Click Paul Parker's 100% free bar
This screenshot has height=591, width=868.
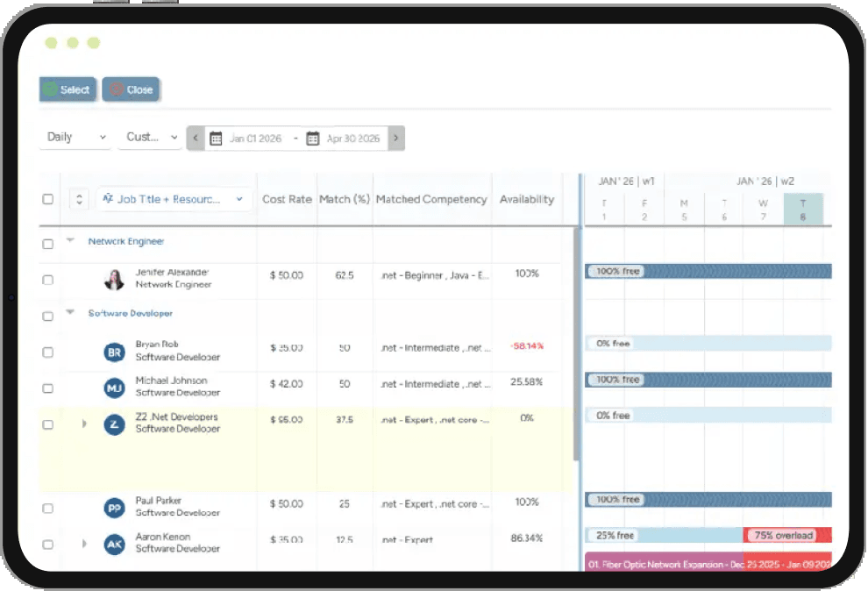[x=708, y=500]
